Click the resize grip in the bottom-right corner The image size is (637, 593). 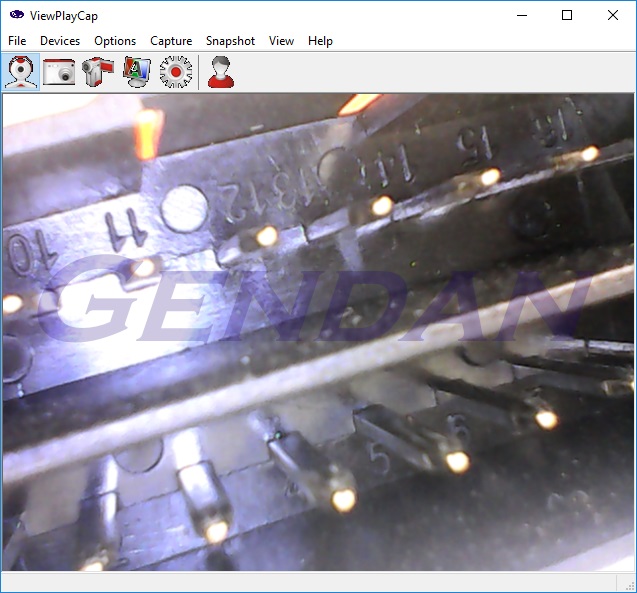[627, 584]
